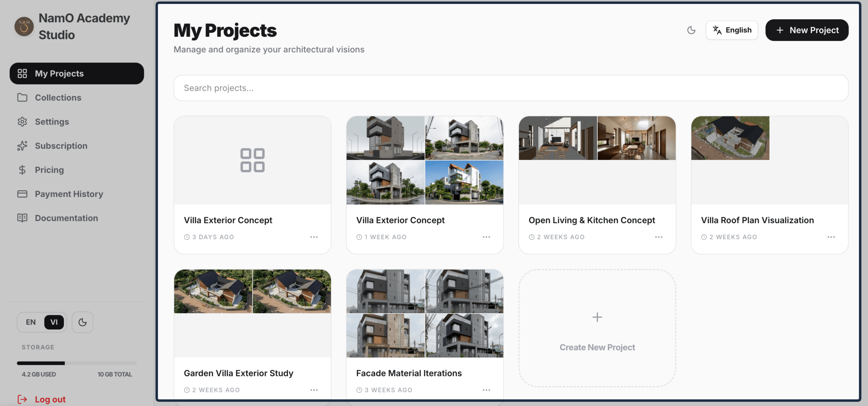Click the storage usage progress bar
The width and height of the screenshot is (868, 406).
pyautogui.click(x=76, y=363)
